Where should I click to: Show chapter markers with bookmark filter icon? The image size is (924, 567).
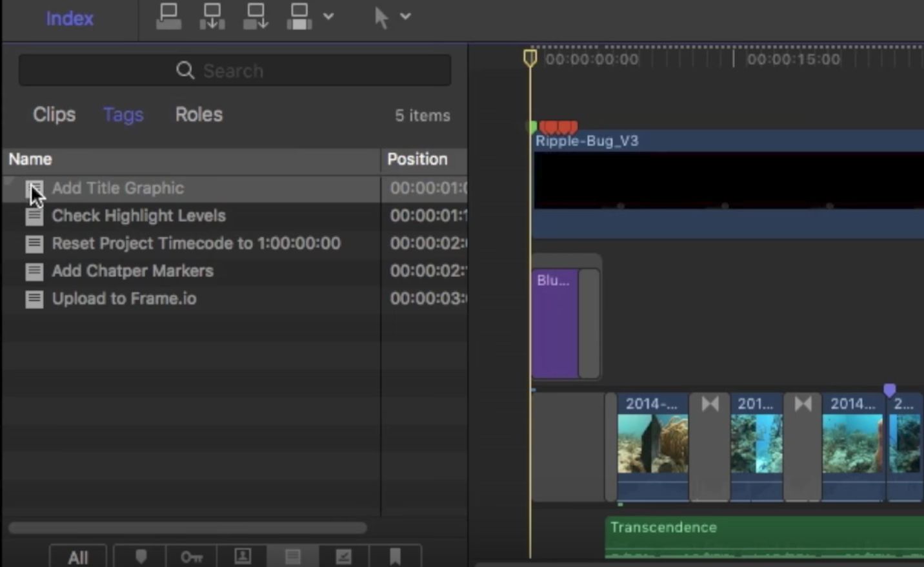[x=395, y=556]
